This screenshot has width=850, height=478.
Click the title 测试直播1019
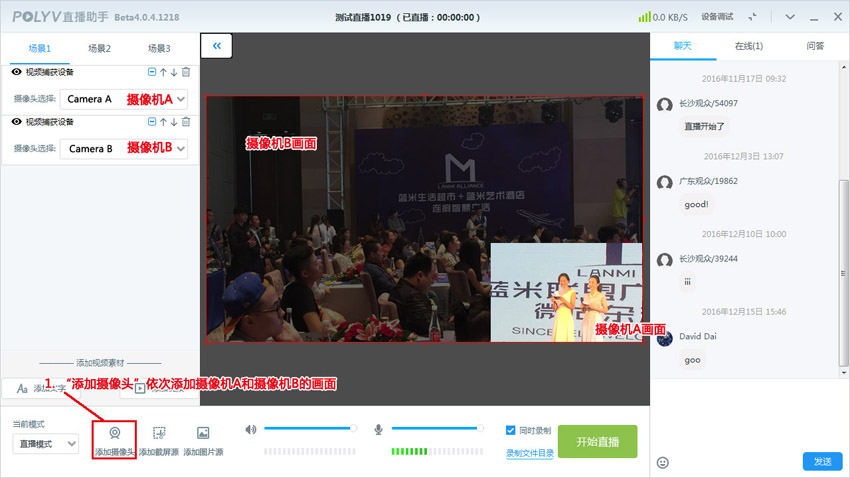tap(363, 17)
